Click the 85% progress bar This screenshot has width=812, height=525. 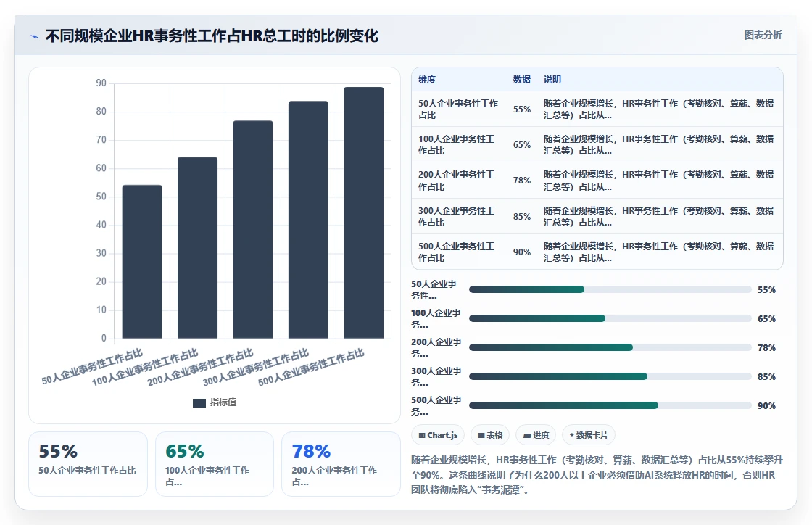pyautogui.click(x=610, y=376)
